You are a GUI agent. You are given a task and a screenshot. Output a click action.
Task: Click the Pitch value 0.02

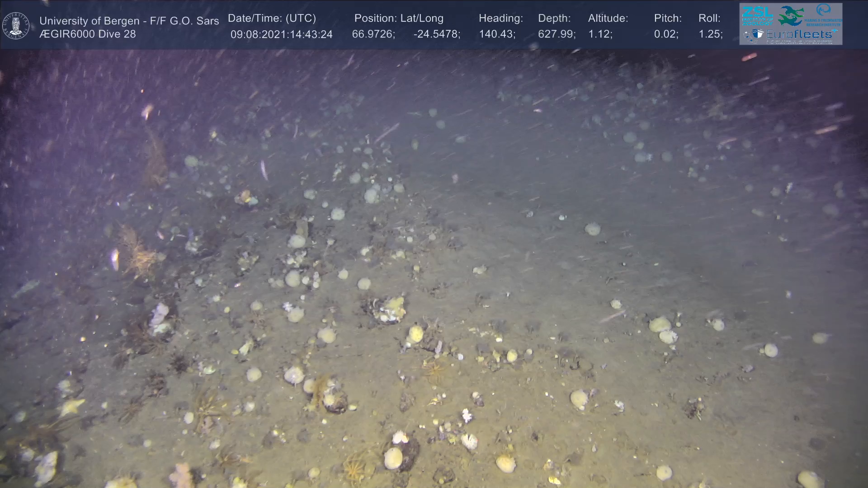(665, 34)
